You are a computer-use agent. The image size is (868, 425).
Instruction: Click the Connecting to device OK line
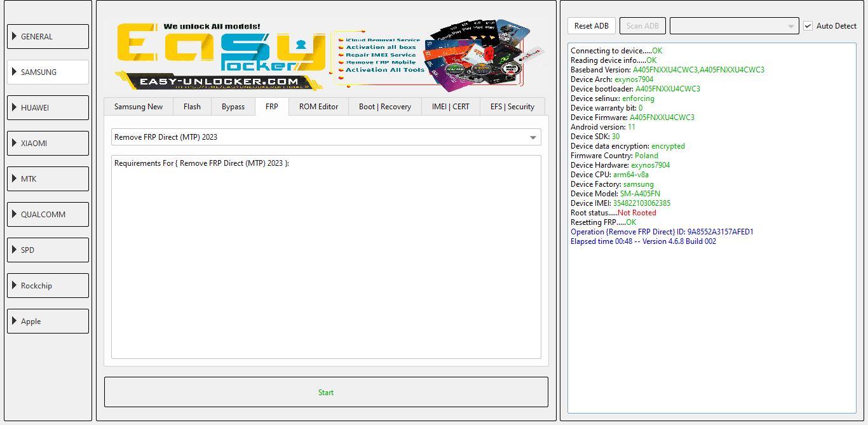(616, 51)
